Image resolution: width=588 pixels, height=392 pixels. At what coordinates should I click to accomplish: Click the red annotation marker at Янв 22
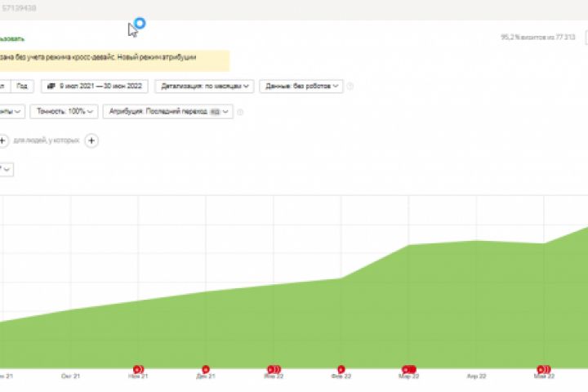[274, 369]
